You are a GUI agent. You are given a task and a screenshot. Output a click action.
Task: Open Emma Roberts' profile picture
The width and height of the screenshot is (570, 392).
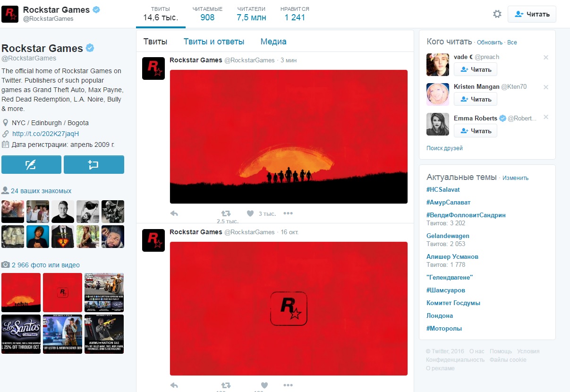coord(438,124)
